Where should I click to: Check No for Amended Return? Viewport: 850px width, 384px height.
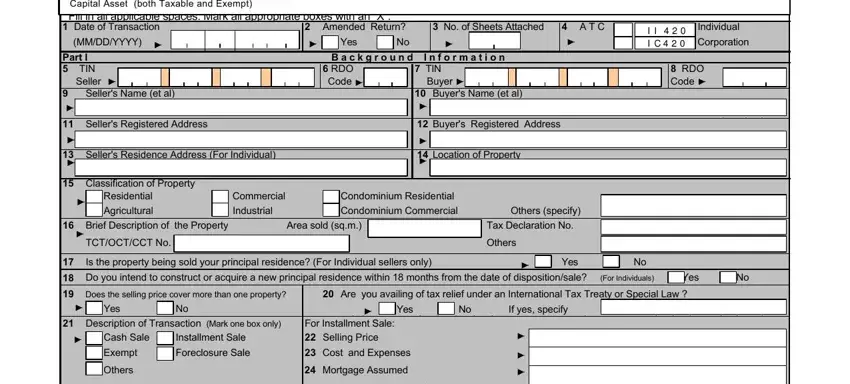[x=385, y=42]
